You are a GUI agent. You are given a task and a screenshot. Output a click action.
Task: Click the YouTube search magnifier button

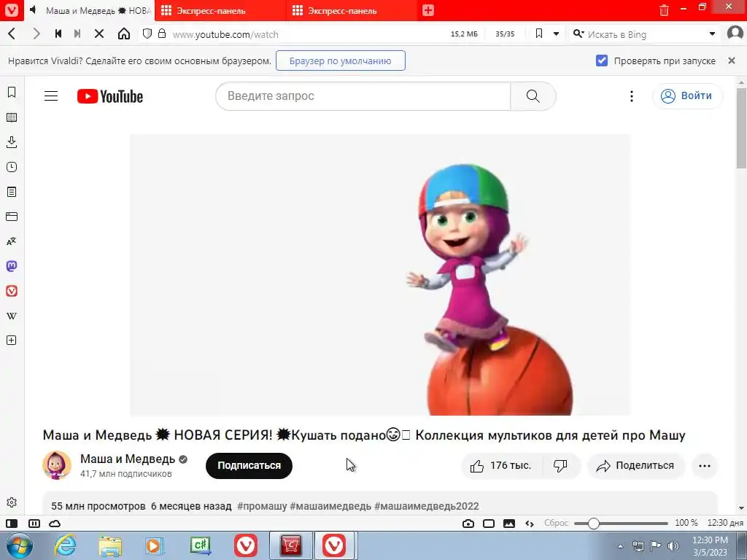pyautogui.click(x=533, y=96)
